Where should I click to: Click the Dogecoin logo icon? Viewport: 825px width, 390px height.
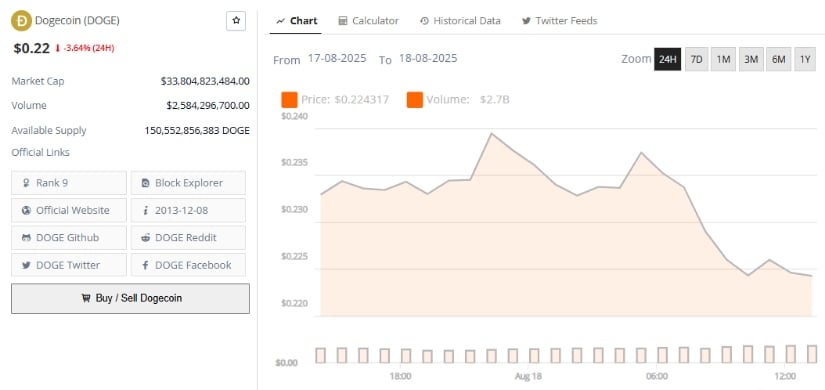(x=22, y=21)
